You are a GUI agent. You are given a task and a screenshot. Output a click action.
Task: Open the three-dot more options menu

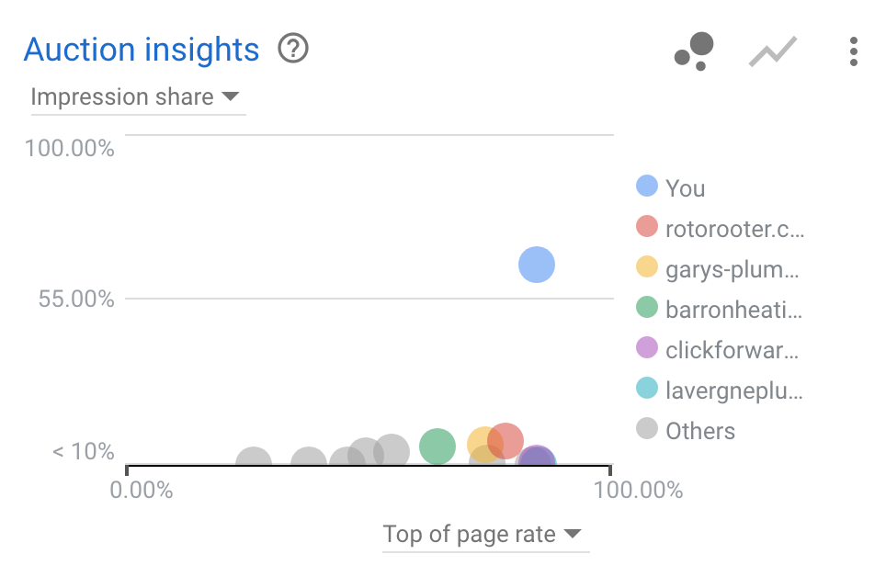point(854,51)
